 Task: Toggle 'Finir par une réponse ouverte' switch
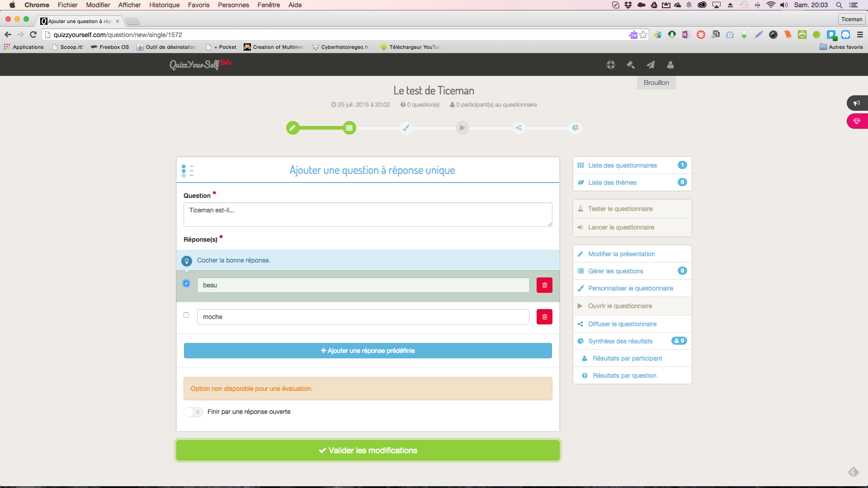tap(193, 412)
